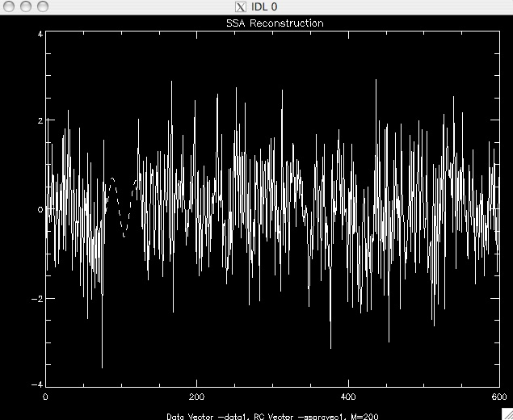513x420 pixels.
Task: Minimize the IDL 0 window
Action: coord(27,6)
